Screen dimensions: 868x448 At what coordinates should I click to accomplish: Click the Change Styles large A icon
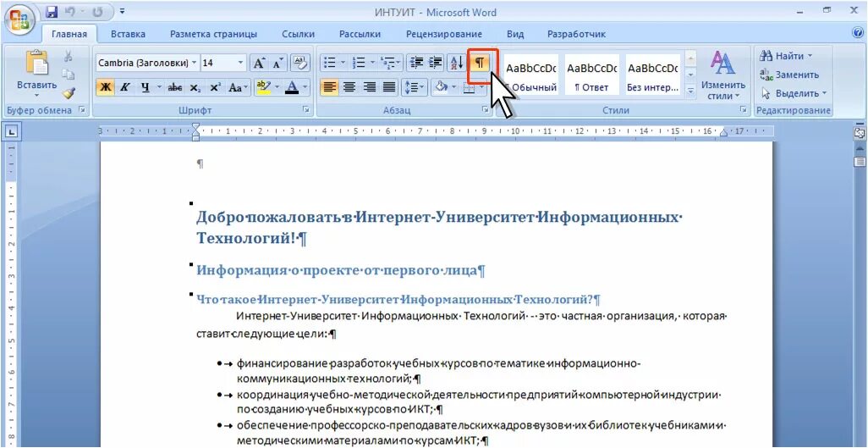[722, 64]
